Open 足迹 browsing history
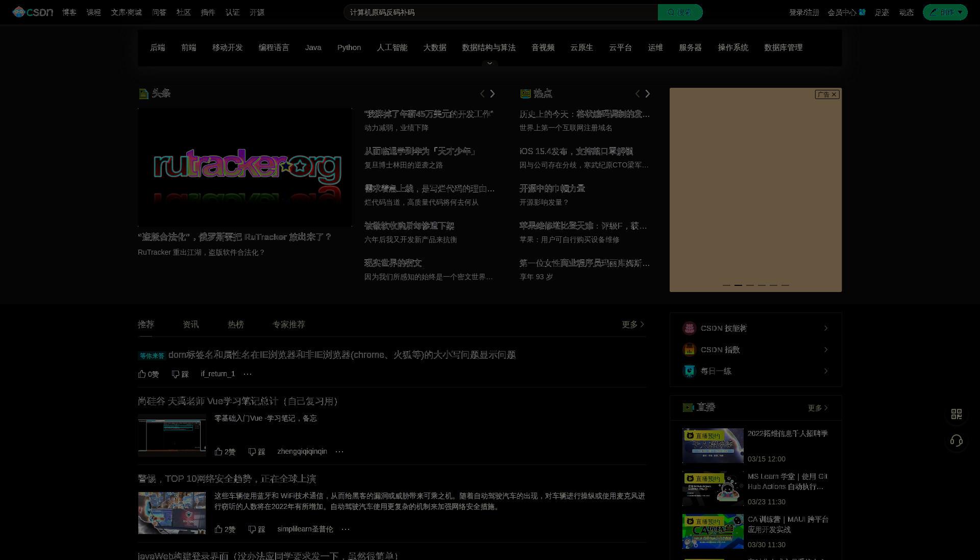 (882, 12)
